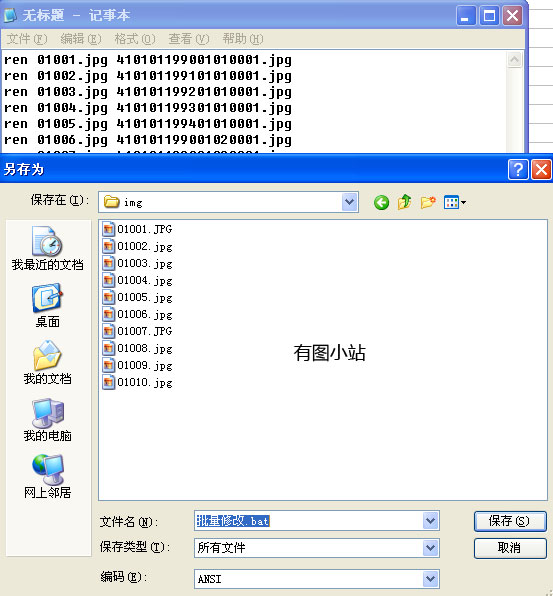The width and height of the screenshot is (553, 596).
Task: Go to Desktop (桌面) location
Action: 47,305
